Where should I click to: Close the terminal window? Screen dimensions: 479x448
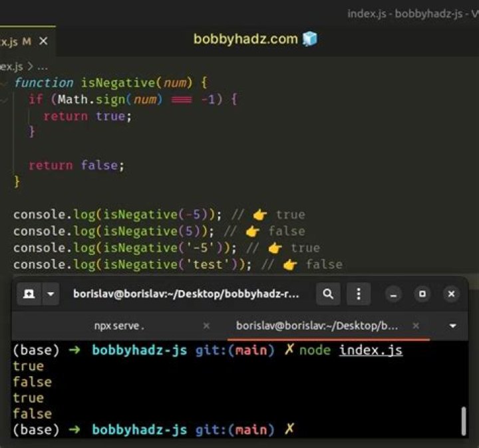click(x=451, y=294)
